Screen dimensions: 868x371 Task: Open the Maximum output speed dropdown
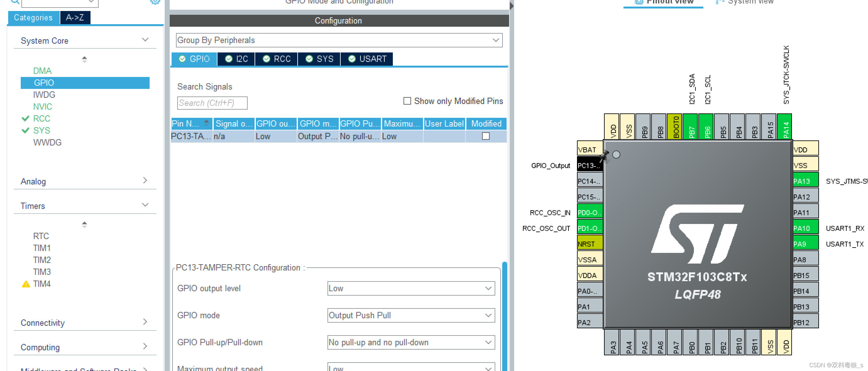(411, 367)
